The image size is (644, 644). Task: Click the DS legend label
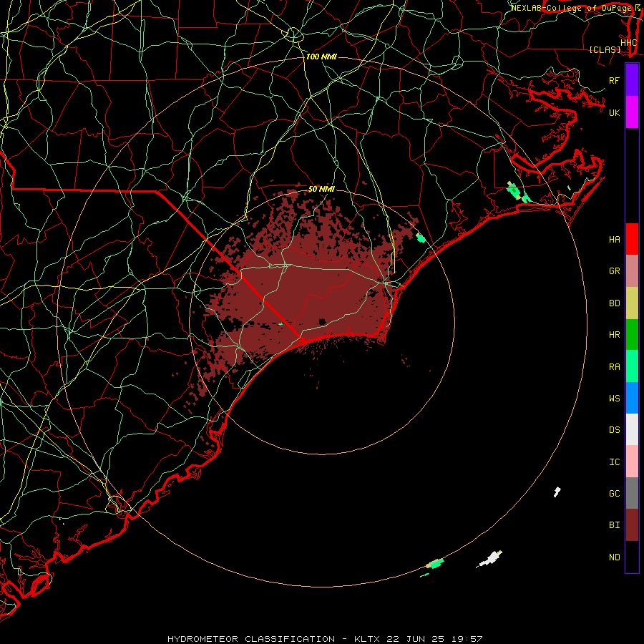(x=614, y=430)
